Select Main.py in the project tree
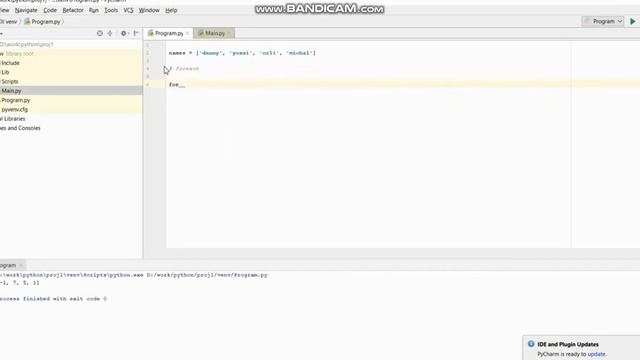The image size is (640, 360). pyautogui.click(x=11, y=91)
